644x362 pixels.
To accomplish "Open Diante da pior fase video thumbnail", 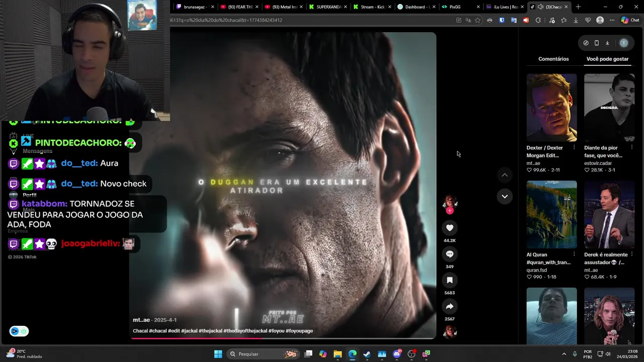I will (x=609, y=108).
